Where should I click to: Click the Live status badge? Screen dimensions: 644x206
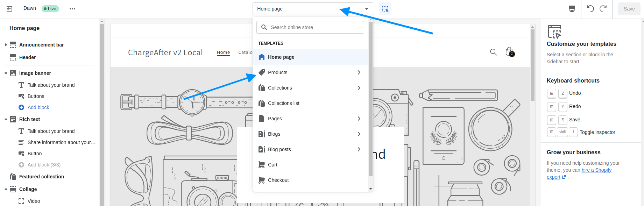coord(50,9)
